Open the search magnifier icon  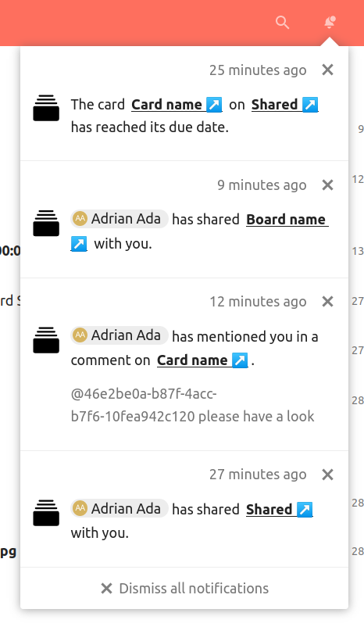(283, 23)
